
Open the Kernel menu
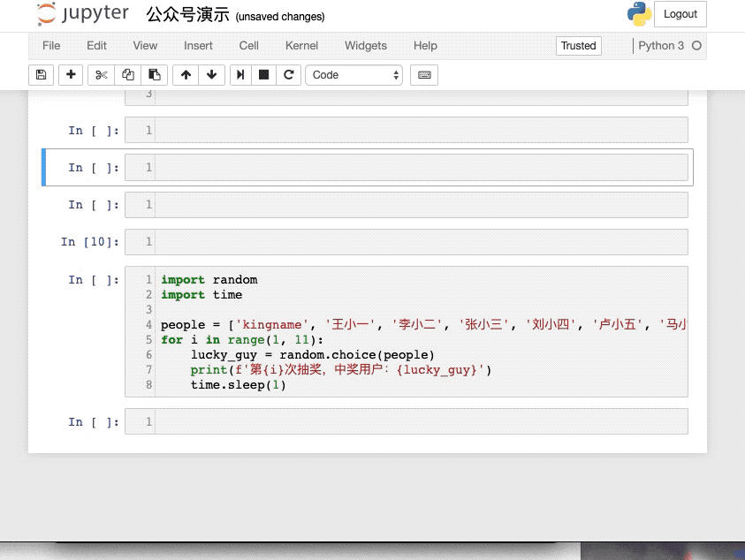coord(301,46)
